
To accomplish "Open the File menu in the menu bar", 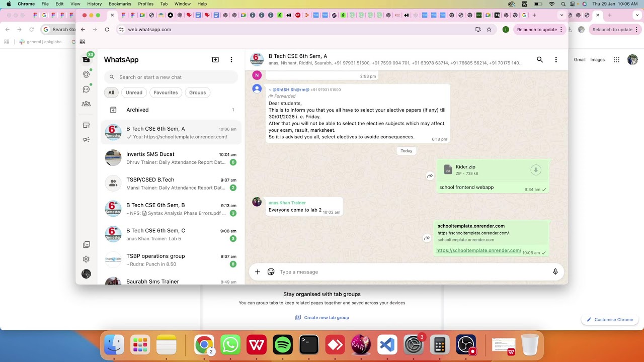I will tap(45, 4).
